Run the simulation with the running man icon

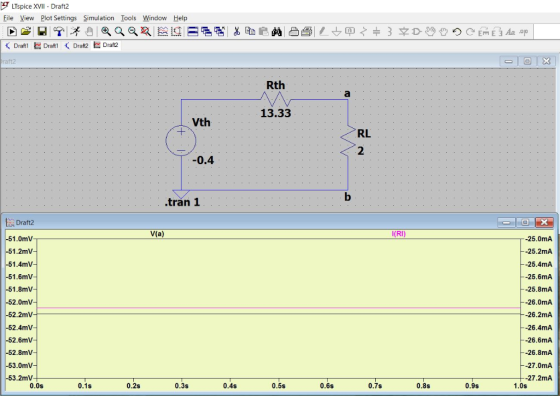75,32
